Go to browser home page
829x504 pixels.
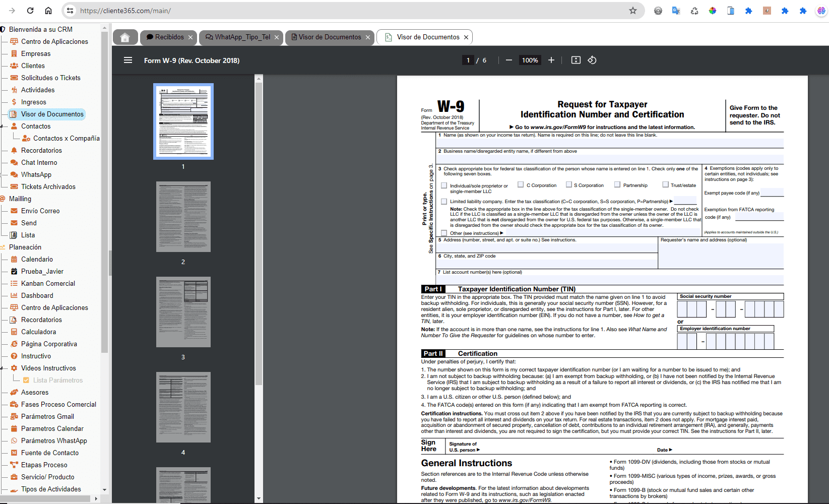coord(48,11)
